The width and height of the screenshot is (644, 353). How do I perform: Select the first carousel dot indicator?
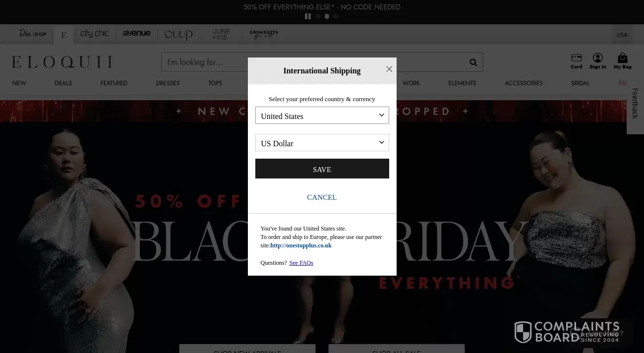(x=318, y=16)
